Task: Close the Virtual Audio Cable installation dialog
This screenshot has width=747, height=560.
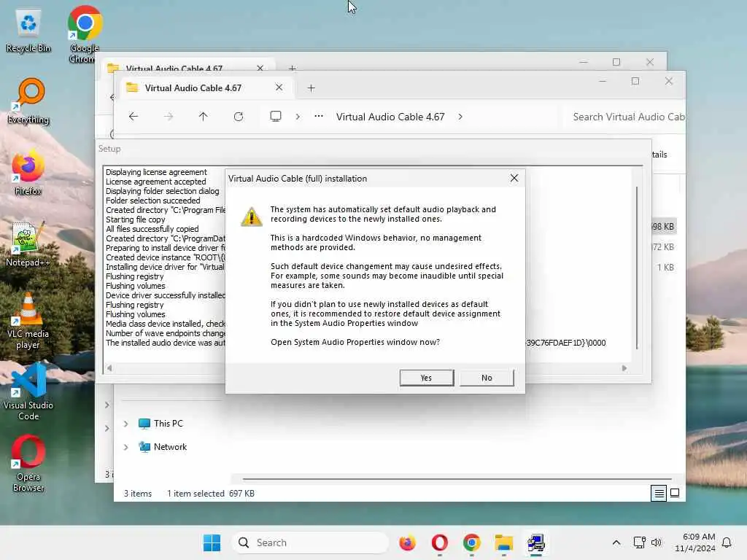Action: pyautogui.click(x=514, y=178)
